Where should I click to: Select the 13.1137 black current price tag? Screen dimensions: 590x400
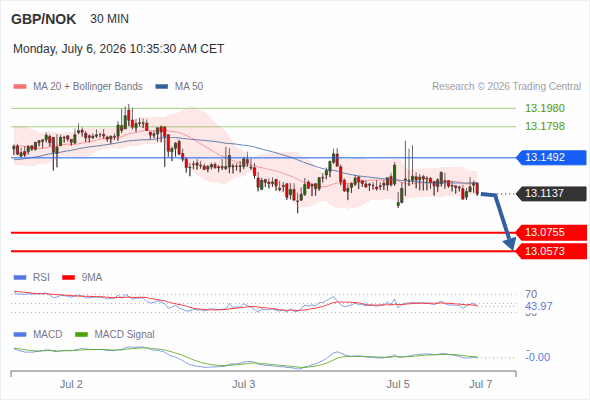point(551,193)
